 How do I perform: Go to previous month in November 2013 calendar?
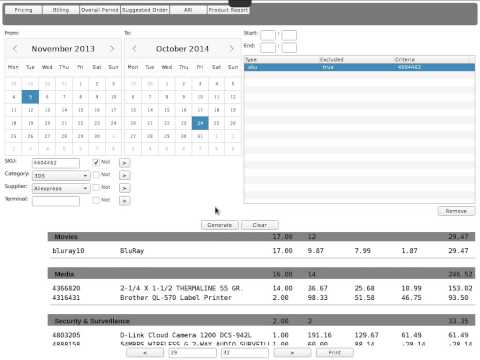tap(15, 49)
